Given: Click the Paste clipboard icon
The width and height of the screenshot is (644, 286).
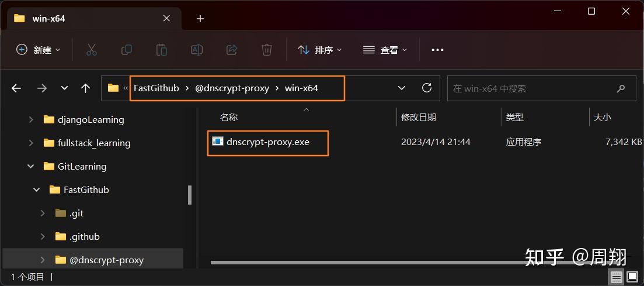Looking at the screenshot, I should click(161, 50).
